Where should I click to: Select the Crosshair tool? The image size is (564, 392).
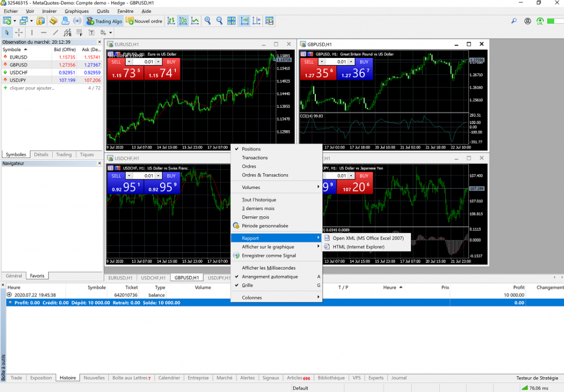18,33
